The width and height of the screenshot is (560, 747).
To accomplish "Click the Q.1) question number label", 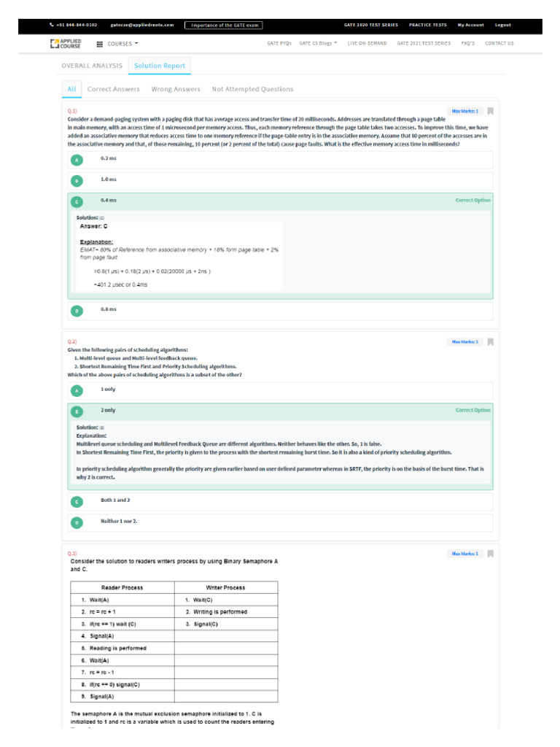I will [72, 111].
